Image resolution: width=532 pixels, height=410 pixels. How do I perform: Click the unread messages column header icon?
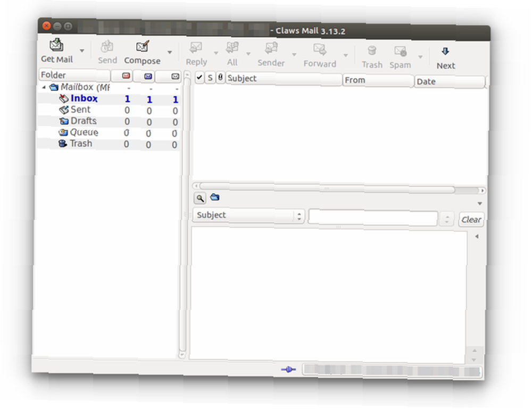click(148, 76)
